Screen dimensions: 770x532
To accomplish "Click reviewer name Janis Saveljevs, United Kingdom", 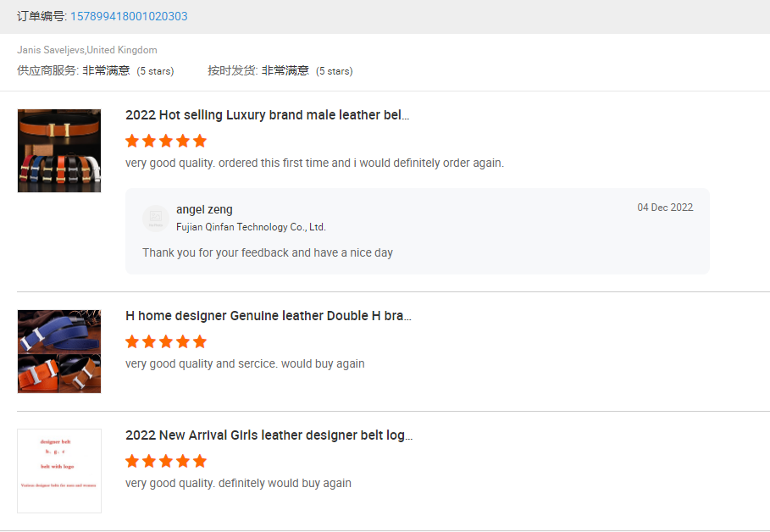I will coord(87,50).
